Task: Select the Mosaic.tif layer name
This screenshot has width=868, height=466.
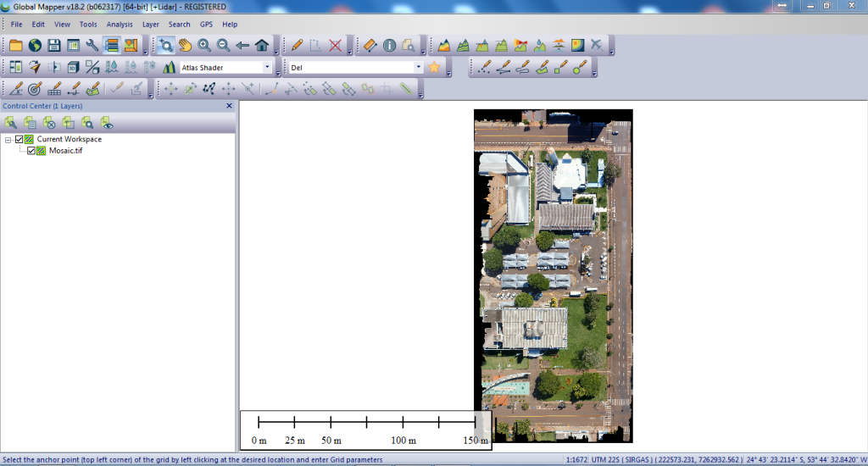Action: point(65,151)
